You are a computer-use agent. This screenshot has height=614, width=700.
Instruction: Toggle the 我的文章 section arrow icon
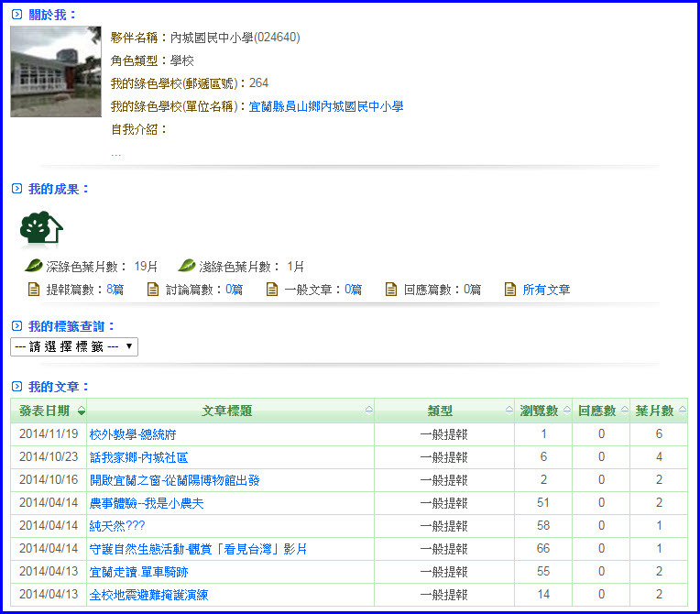pyautogui.click(x=16, y=387)
